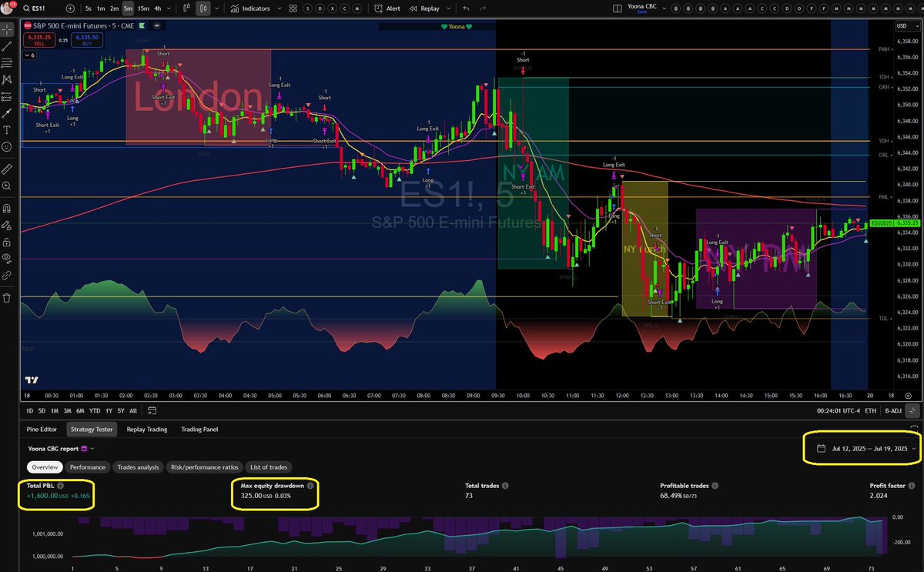View the List of trades tab
924x572 pixels.
pos(269,467)
